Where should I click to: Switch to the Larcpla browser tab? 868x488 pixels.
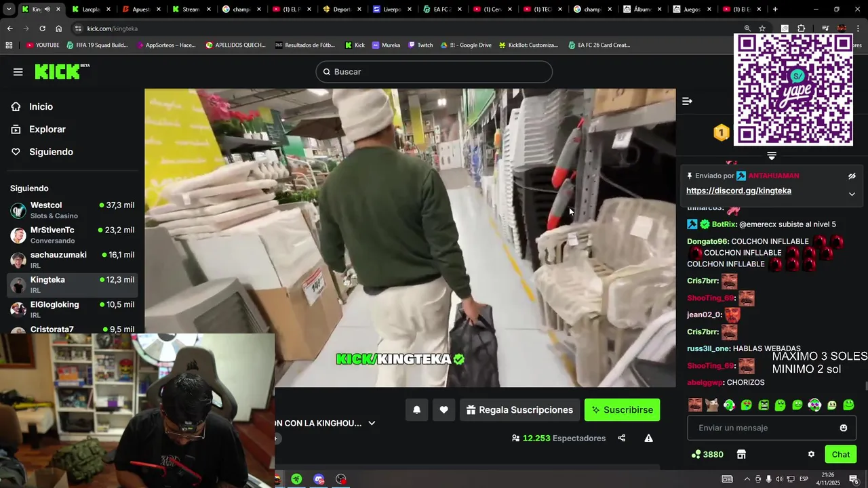[x=91, y=9]
